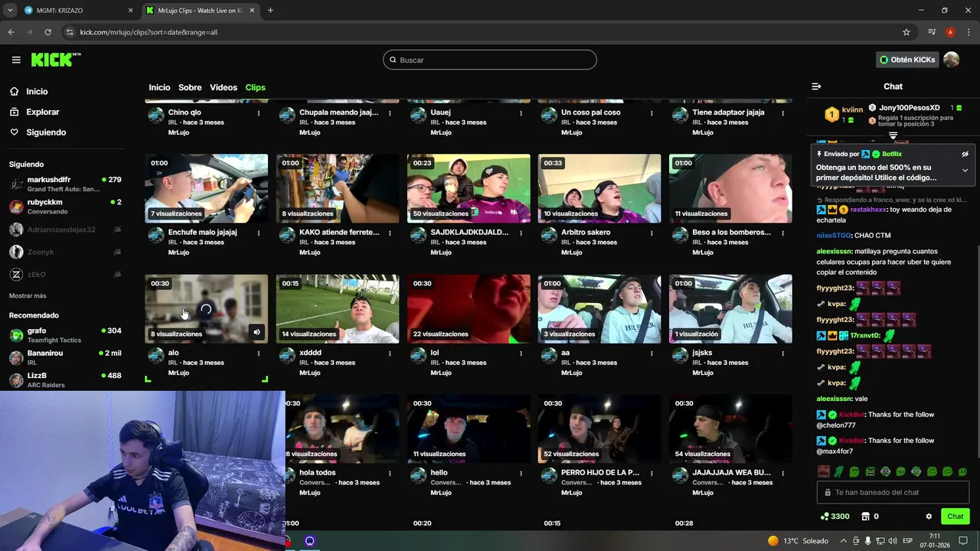Screen dimensions: 980x551
Task: Open the user profile avatar in the header
Action: point(951,60)
